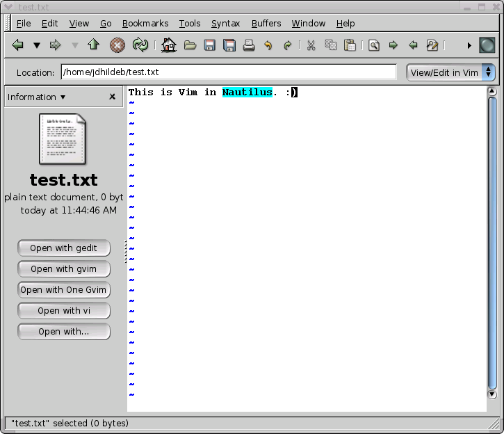The image size is (504, 434).
Task: Click Open with gedit button
Action: [x=64, y=248]
